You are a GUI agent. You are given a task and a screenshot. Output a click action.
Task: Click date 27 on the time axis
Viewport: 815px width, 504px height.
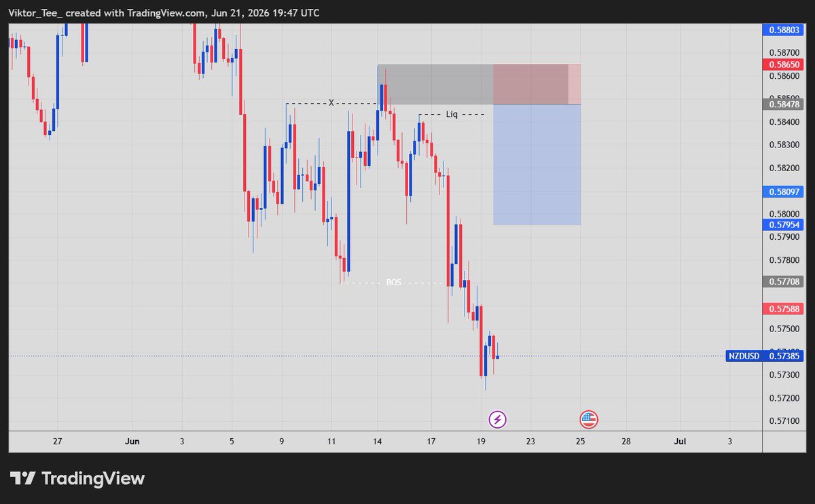pos(58,442)
